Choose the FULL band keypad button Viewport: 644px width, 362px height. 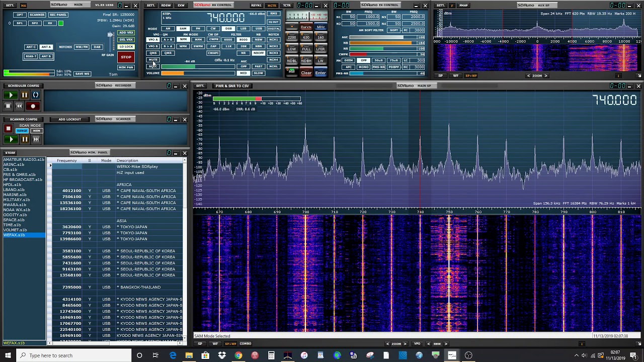306,49
